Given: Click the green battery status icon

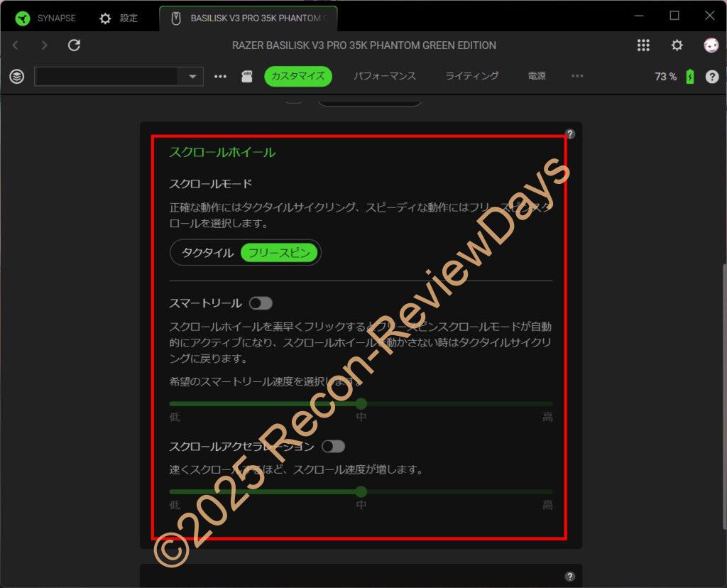Looking at the screenshot, I should click(690, 77).
